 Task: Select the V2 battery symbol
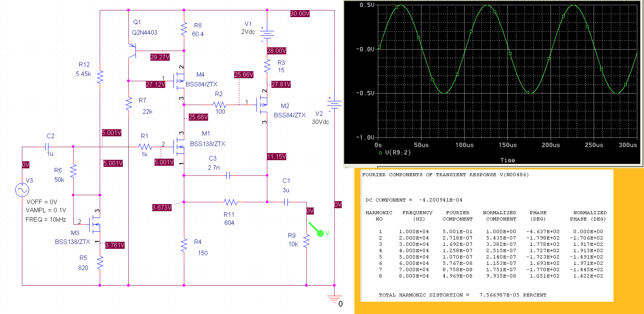click(334, 104)
